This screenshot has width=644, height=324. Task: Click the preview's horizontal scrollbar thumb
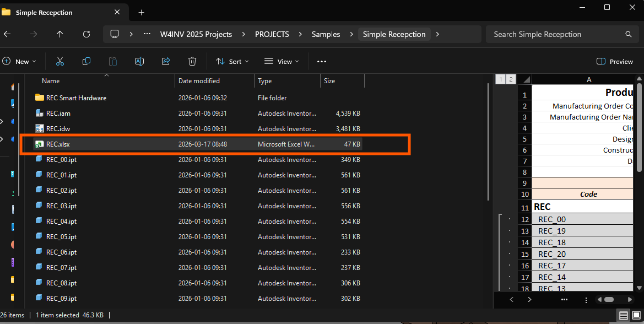coord(609,299)
